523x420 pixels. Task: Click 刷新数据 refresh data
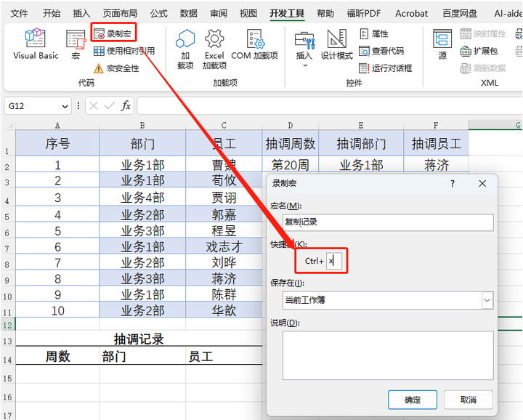pyautogui.click(x=483, y=68)
